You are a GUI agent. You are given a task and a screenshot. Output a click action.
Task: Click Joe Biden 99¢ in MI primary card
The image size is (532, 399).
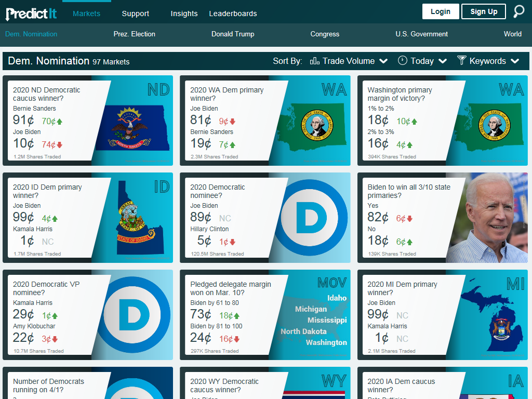tap(378, 314)
